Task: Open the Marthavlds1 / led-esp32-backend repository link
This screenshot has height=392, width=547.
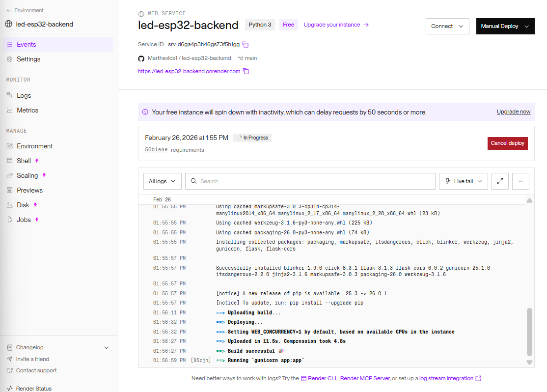Action: click(189, 58)
